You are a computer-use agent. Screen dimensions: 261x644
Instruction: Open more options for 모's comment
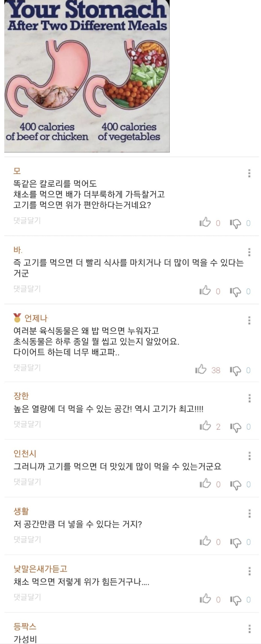(249, 173)
